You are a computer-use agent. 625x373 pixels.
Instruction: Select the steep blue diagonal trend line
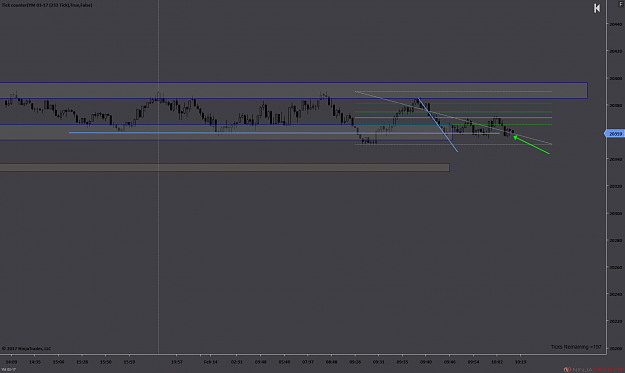(438, 125)
